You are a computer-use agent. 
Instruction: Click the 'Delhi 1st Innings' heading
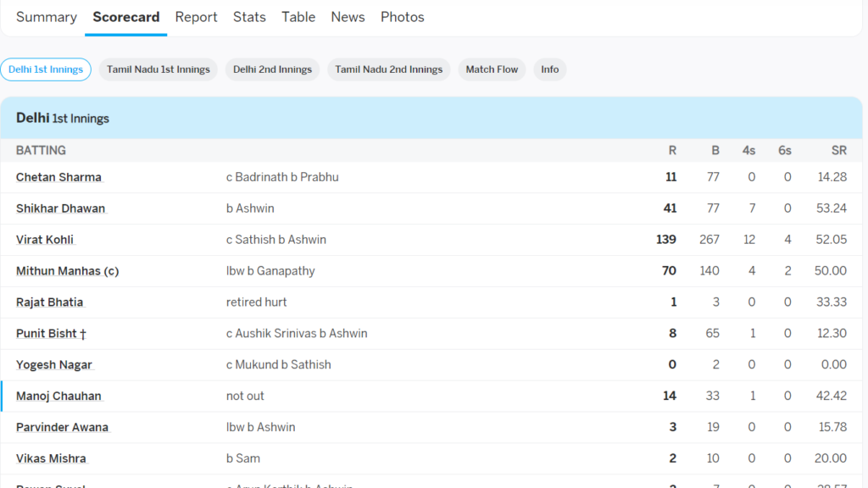(x=63, y=118)
